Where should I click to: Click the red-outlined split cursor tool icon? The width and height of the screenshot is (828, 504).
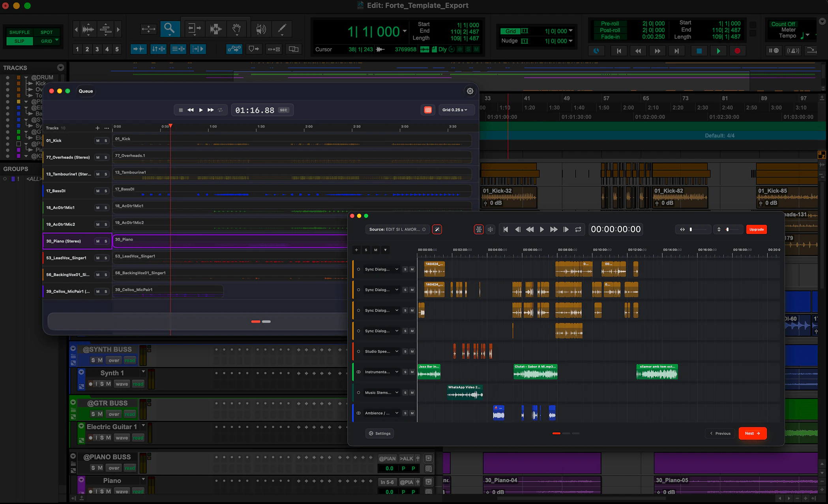coord(479,230)
